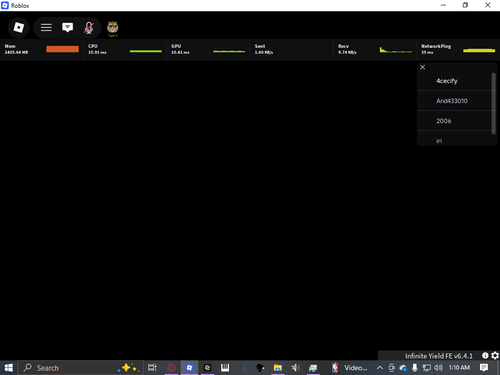Screen dimensions: 500x375
Task: Open the network tray icon
Action: (x=426, y=368)
